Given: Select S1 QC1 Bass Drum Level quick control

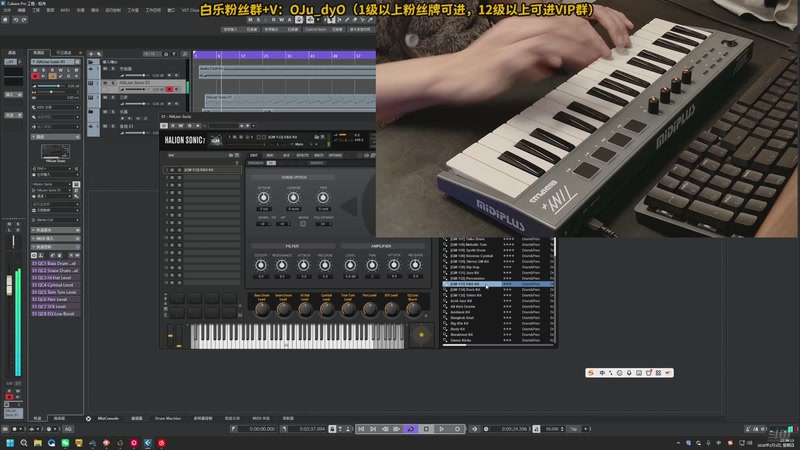Looking at the screenshot, I should point(55,263).
